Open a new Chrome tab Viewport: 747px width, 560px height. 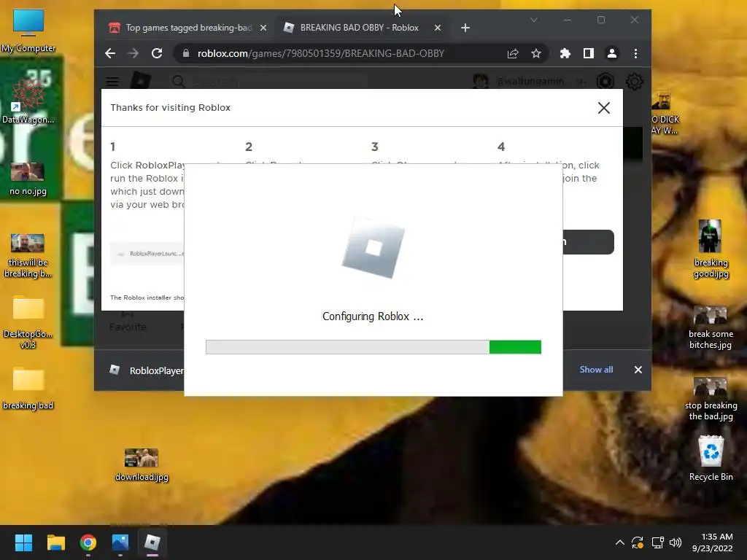coord(465,28)
